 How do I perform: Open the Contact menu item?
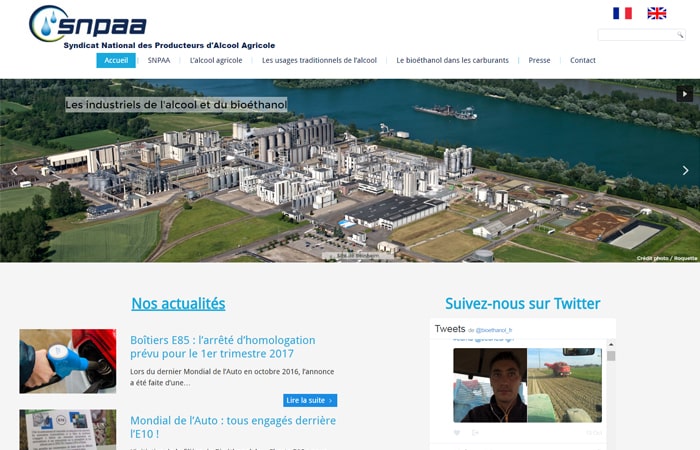(583, 60)
